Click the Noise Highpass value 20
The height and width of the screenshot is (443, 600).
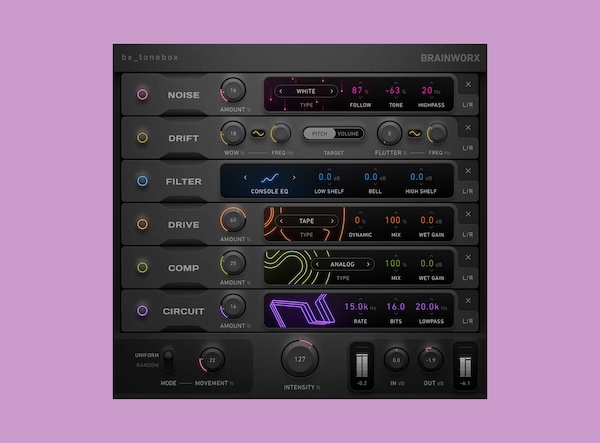coord(427,90)
